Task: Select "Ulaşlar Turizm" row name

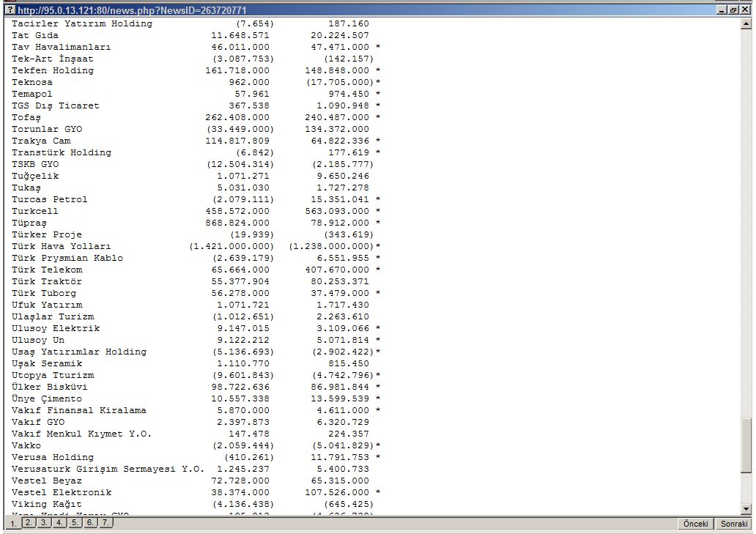Action: pos(53,316)
